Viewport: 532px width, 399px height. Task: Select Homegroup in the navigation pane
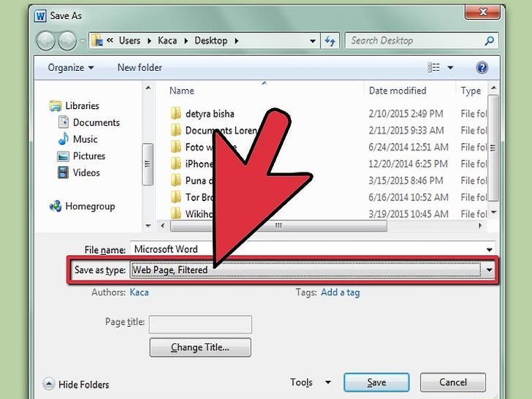(83, 206)
